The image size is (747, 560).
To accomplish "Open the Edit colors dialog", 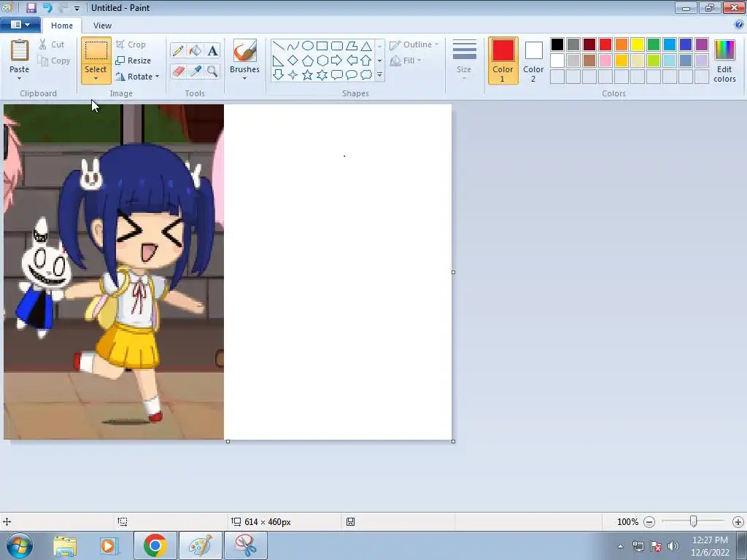I will click(x=724, y=61).
